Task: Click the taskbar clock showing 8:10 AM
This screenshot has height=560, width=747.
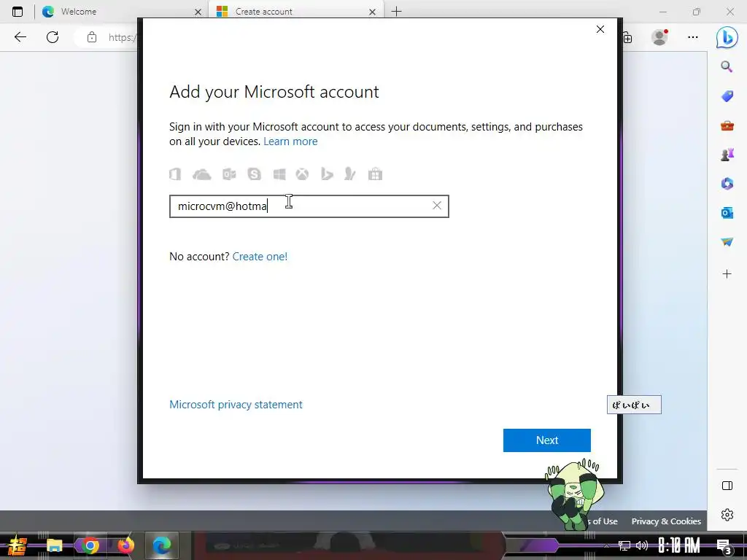Action: pyautogui.click(x=679, y=545)
